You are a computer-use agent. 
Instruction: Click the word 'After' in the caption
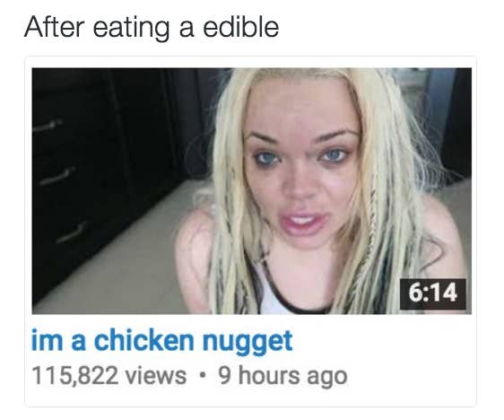click(55, 27)
